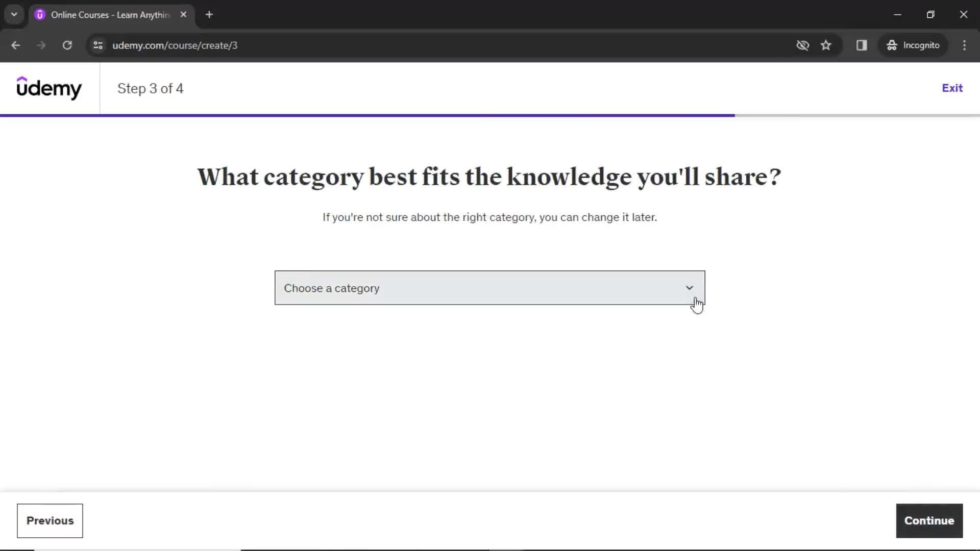Click the address bar lock/info icon

[99, 45]
